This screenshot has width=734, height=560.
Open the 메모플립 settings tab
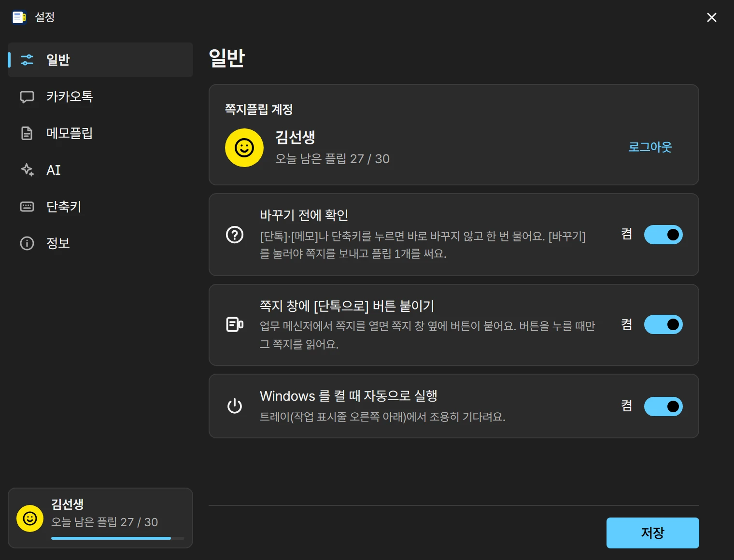pyautogui.click(x=100, y=133)
